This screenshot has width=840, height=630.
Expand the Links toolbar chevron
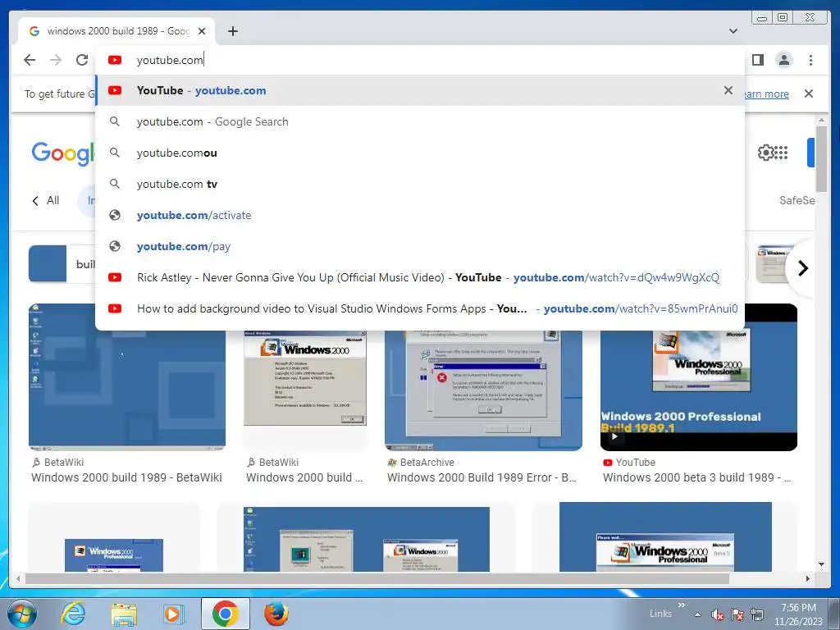[x=682, y=605]
